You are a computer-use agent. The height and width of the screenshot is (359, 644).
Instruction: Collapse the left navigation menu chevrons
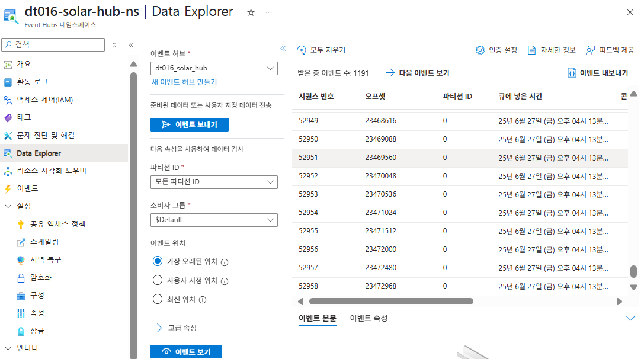(x=130, y=45)
